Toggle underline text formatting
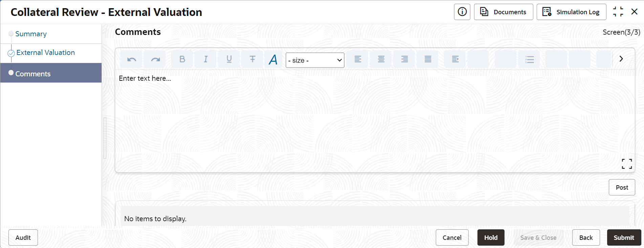Screen dimensions: 644x248 click(229, 59)
